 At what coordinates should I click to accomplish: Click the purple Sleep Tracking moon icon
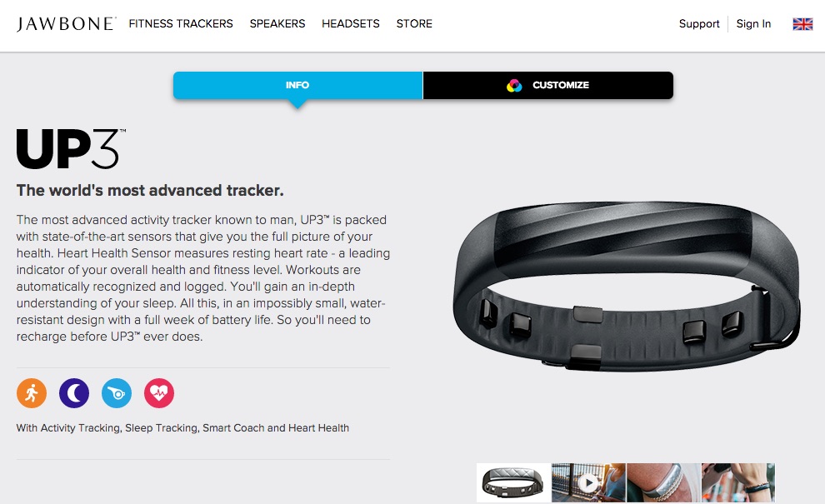(x=74, y=393)
